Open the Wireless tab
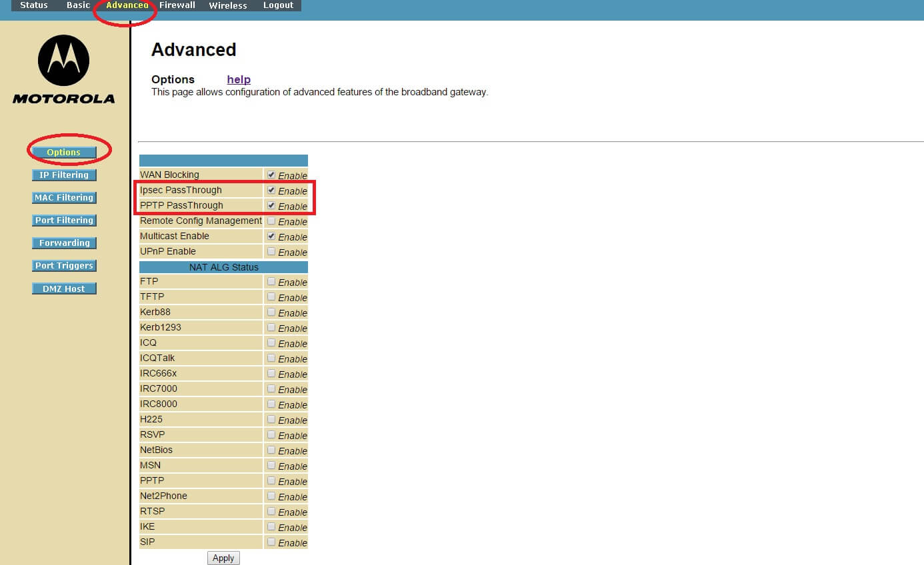924x565 pixels. (228, 5)
